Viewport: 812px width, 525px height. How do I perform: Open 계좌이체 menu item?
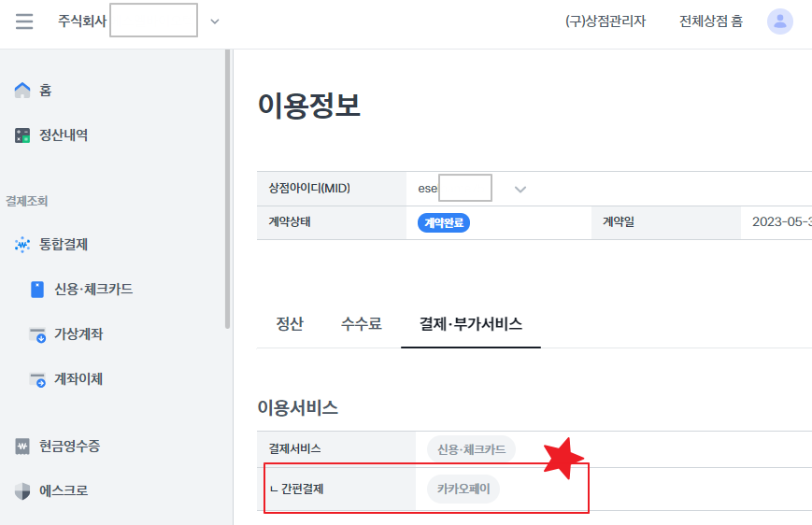[x=78, y=379]
